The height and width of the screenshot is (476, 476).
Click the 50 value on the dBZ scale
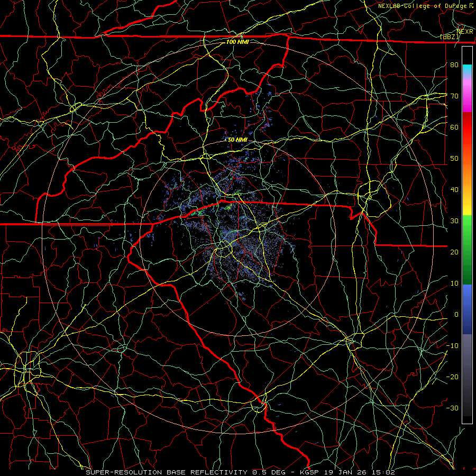point(454,159)
